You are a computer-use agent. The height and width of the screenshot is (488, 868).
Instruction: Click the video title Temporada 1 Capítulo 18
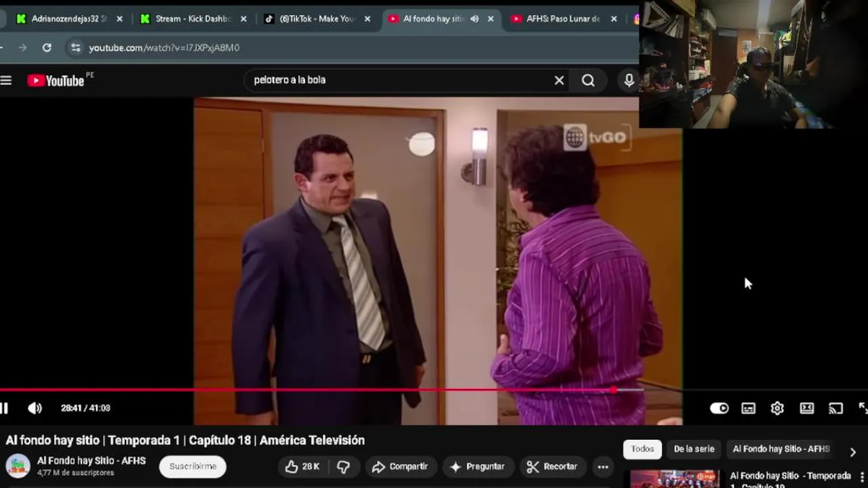point(185,441)
